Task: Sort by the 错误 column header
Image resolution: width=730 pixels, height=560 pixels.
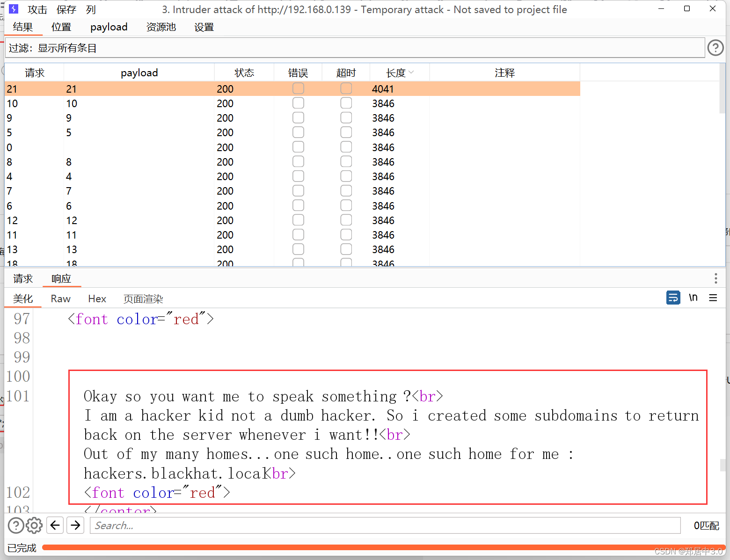Action: click(x=298, y=73)
